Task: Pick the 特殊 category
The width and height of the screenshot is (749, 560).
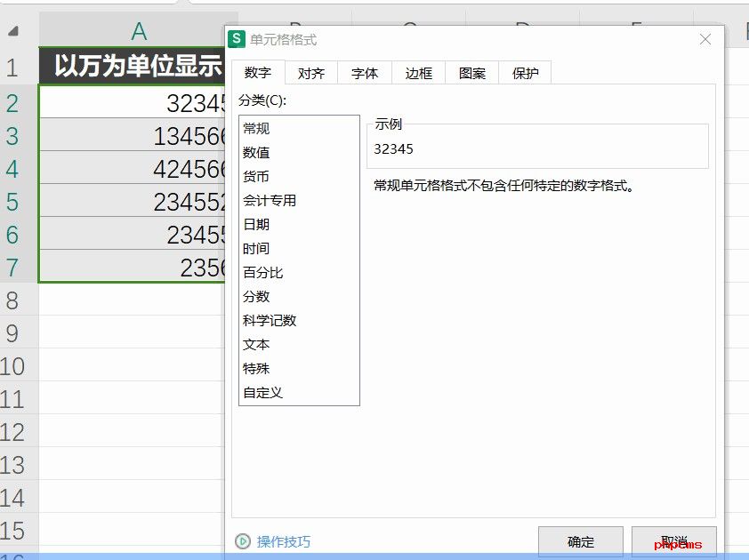Action: (x=299, y=369)
